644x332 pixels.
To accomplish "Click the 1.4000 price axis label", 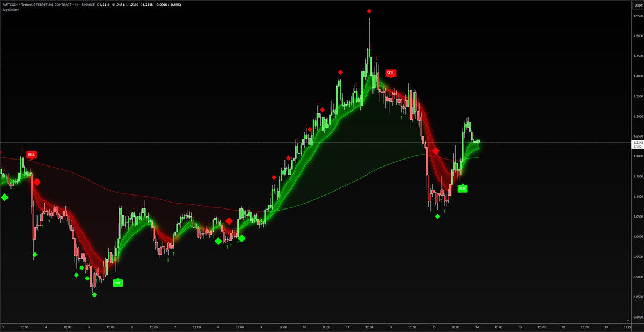I will [x=638, y=76].
